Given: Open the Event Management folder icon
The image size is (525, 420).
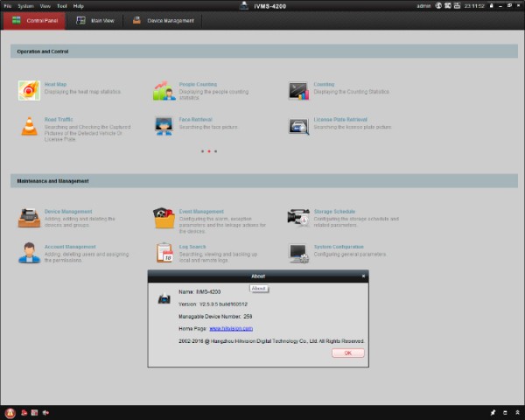Looking at the screenshot, I should pyautogui.click(x=164, y=218).
